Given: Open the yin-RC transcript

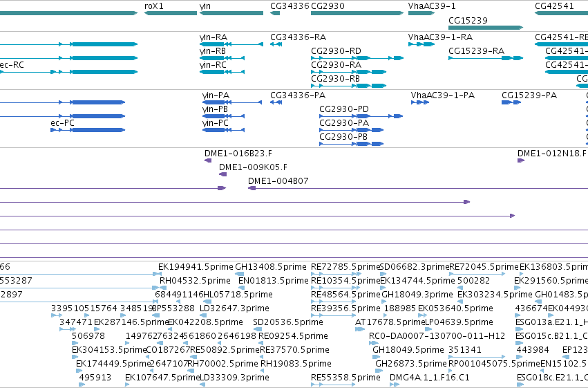Looking at the screenshot, I should (222, 72).
